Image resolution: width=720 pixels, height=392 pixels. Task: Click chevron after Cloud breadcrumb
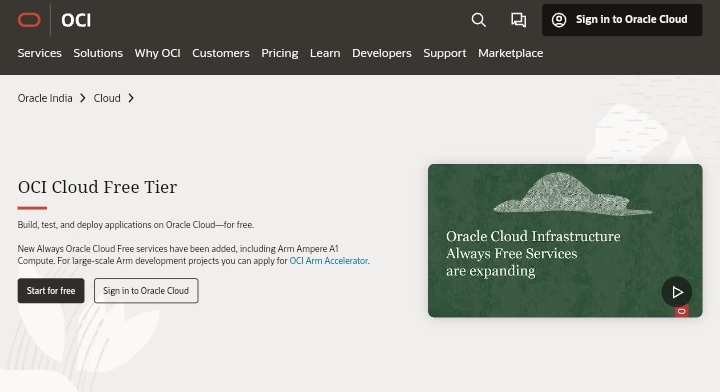coord(131,98)
